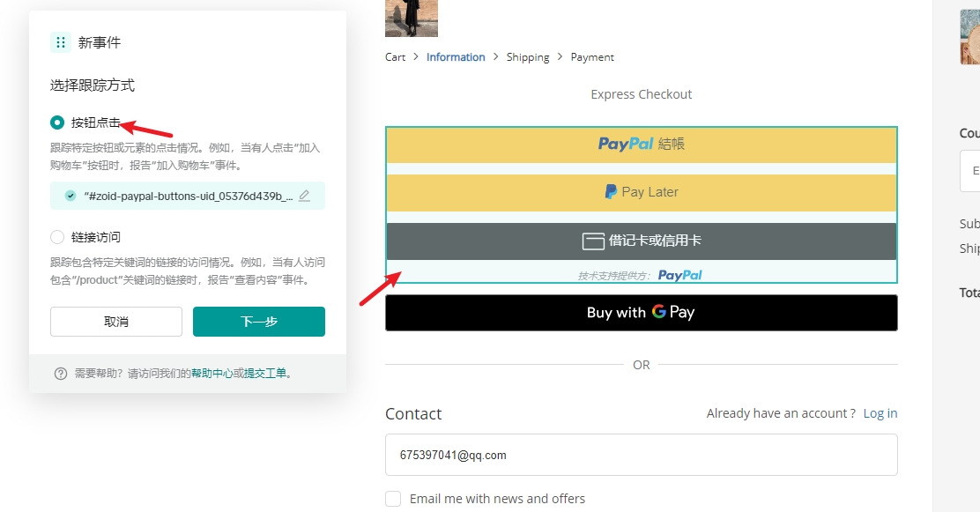Focus the Contact email input field
This screenshot has width=980, height=512.
[642, 455]
